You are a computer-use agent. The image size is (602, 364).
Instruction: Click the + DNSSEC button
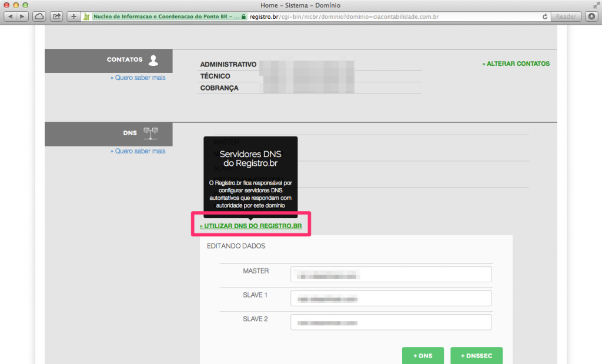pos(476,356)
